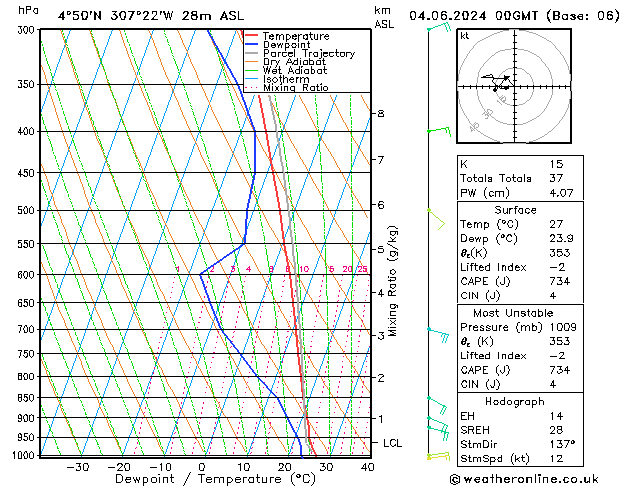Image resolution: width=629 pixels, height=486 pixels.
Task: Click the Dewpoint / Temperature axis label
Action: 203,479
